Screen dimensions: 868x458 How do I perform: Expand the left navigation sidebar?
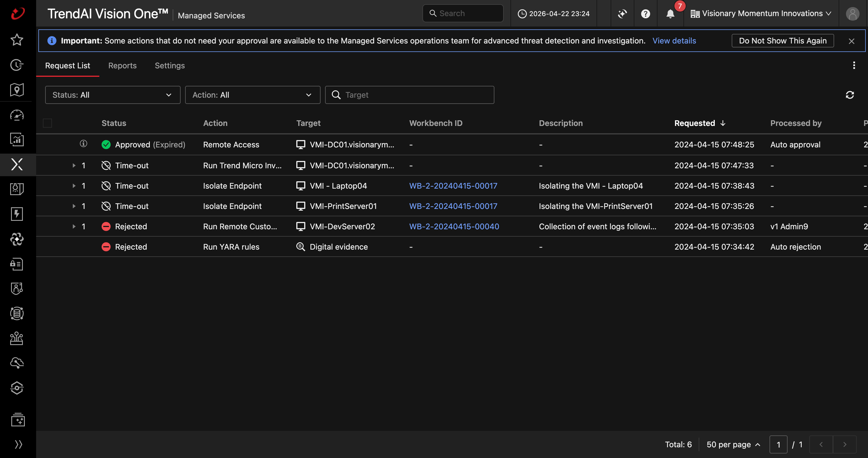pos(19,444)
